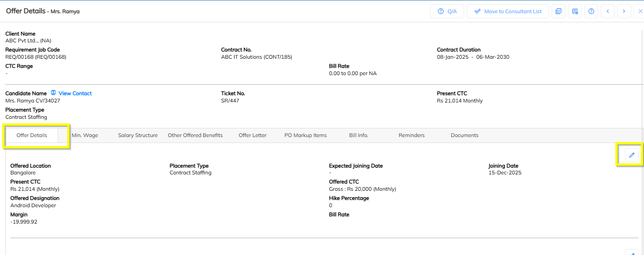The width and height of the screenshot is (644, 255).
Task: Select the PO Markup Items tab
Action: [305, 135]
